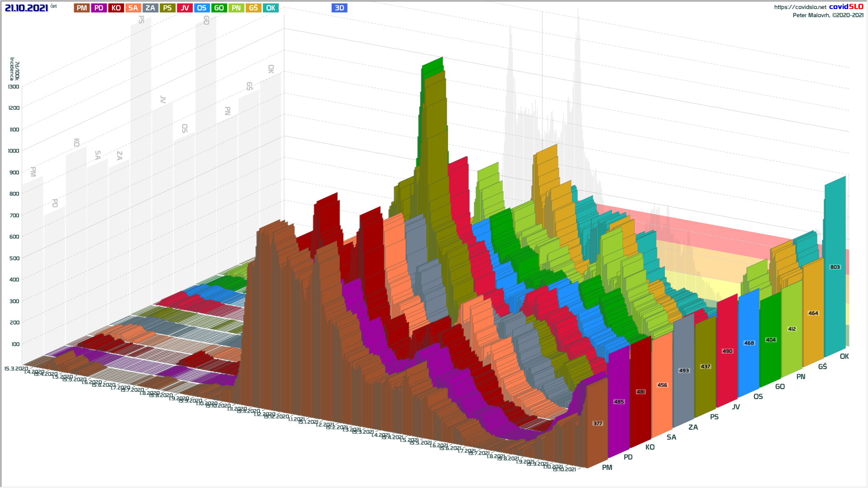Viewport: 868px width, 488px height.
Task: Toggle the JV red legend button
Action: 184,8
